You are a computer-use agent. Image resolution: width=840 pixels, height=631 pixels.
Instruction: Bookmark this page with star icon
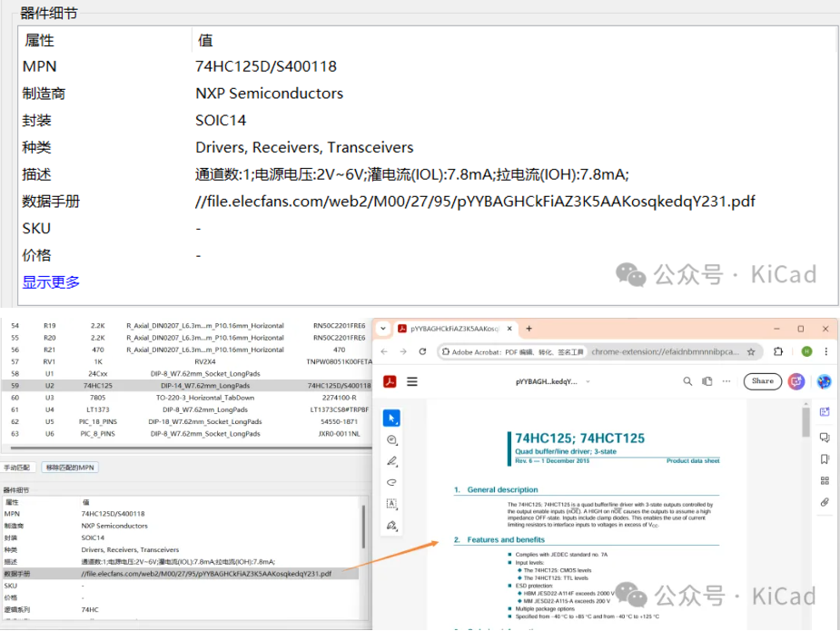point(751,351)
